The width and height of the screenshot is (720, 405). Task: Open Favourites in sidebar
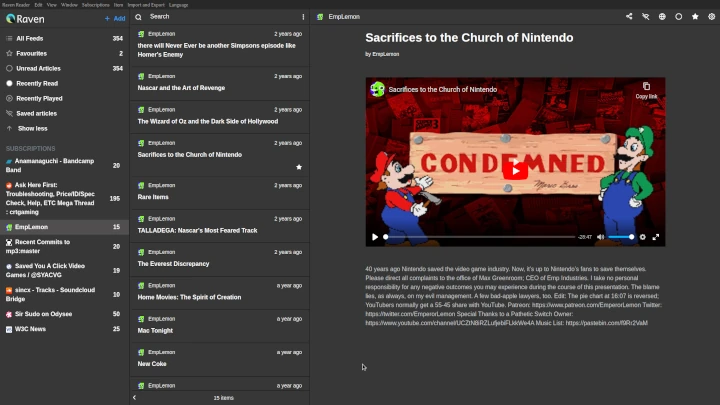64,54
